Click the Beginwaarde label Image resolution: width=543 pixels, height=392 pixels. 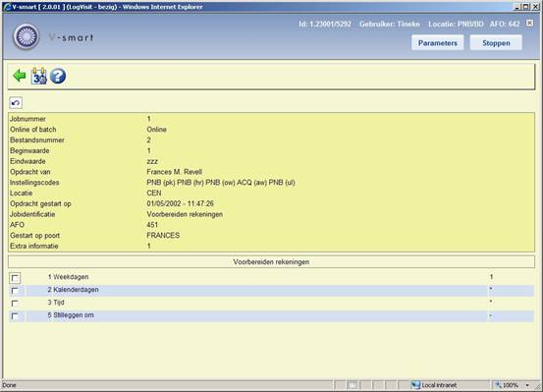pyautogui.click(x=29, y=150)
